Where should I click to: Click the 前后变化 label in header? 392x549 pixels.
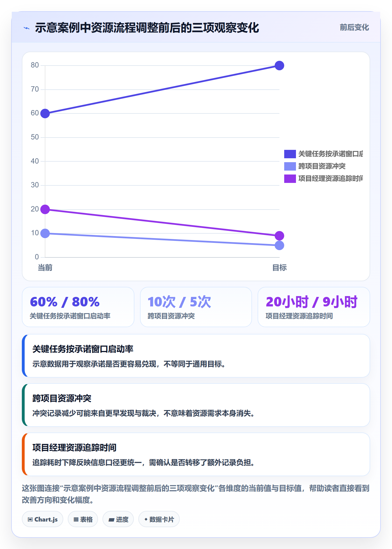(x=354, y=27)
